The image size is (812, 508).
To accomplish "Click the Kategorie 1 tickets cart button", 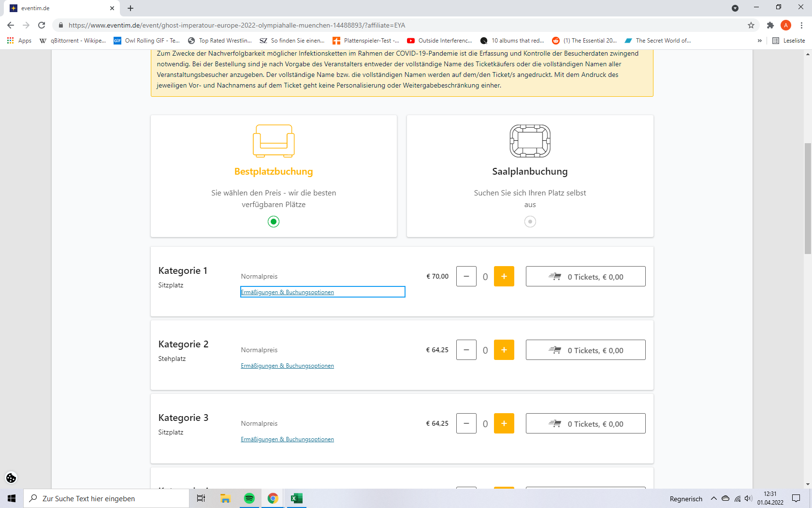I will 585,276.
